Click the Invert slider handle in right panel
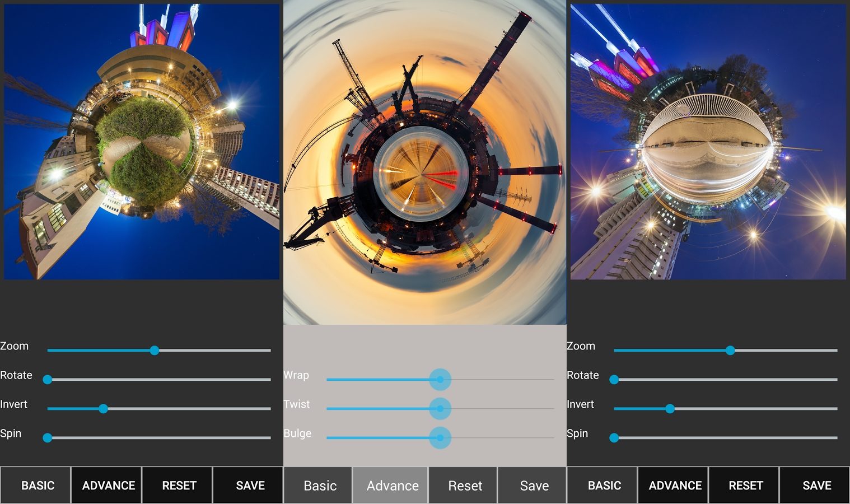 pyautogui.click(x=670, y=409)
